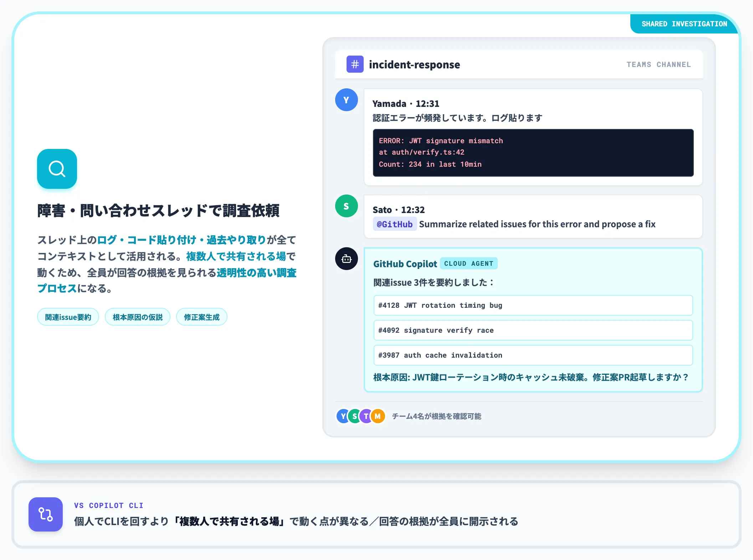Image resolution: width=753 pixels, height=560 pixels.
Task: Click the incident-response channel name
Action: coord(414,64)
